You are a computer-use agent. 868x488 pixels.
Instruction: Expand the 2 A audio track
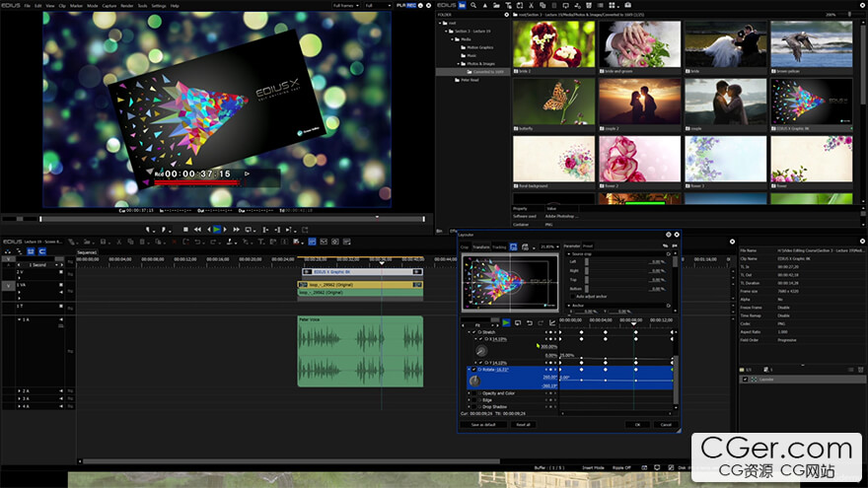tap(20, 390)
